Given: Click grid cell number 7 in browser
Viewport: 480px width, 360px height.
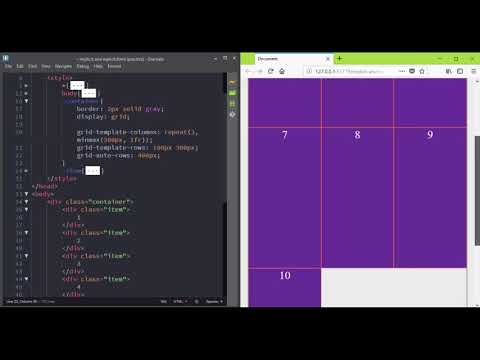Looking at the screenshot, I should [285, 198].
